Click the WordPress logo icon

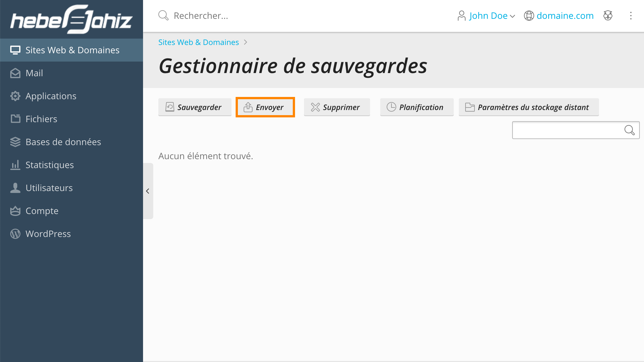tap(15, 234)
